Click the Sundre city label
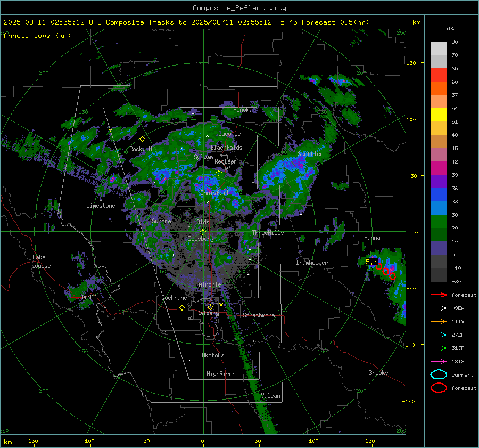This screenshot has height=448, width=479. (x=161, y=221)
